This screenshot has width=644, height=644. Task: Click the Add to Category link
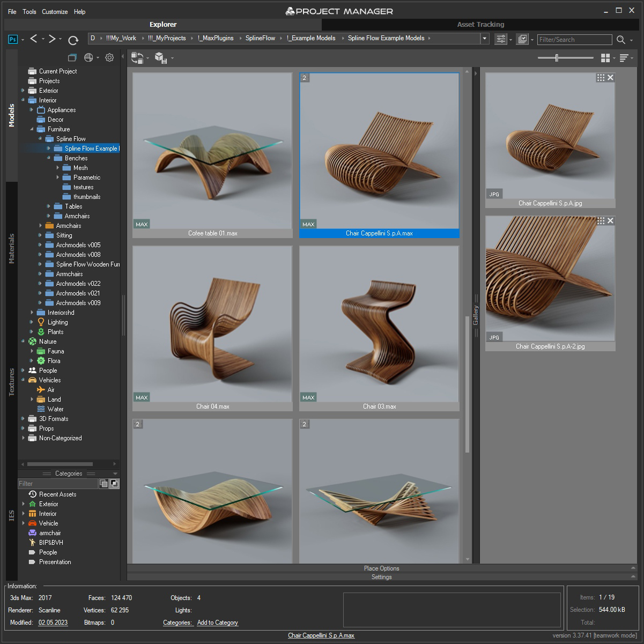(218, 622)
